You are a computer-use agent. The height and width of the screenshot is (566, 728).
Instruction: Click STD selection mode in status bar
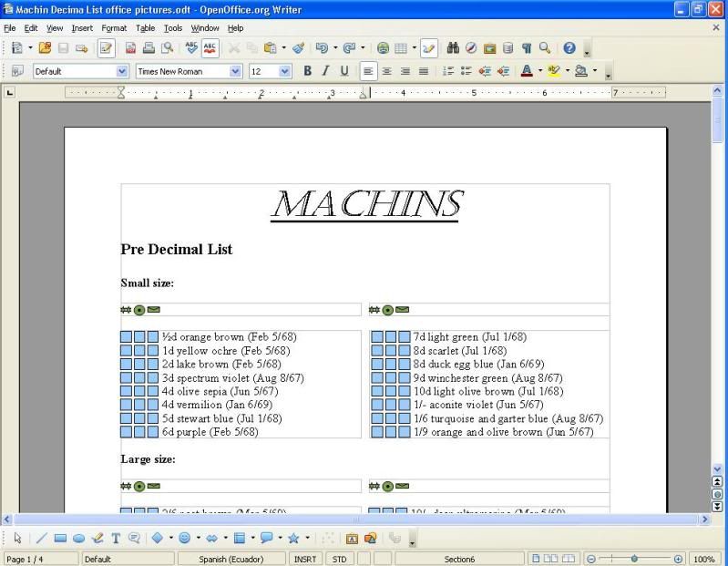[339, 559]
